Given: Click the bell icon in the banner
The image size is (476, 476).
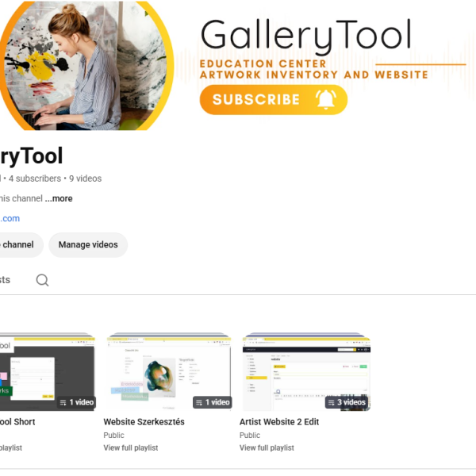Looking at the screenshot, I should tap(326, 99).
